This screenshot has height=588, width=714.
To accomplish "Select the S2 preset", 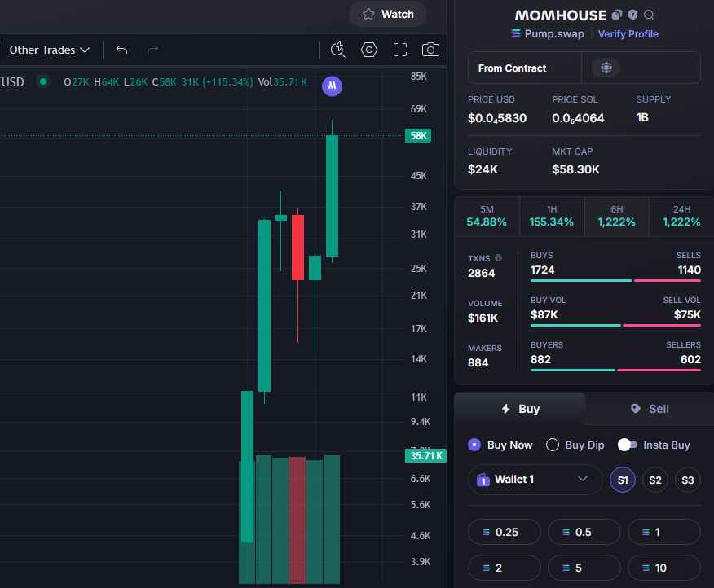I will [x=655, y=480].
